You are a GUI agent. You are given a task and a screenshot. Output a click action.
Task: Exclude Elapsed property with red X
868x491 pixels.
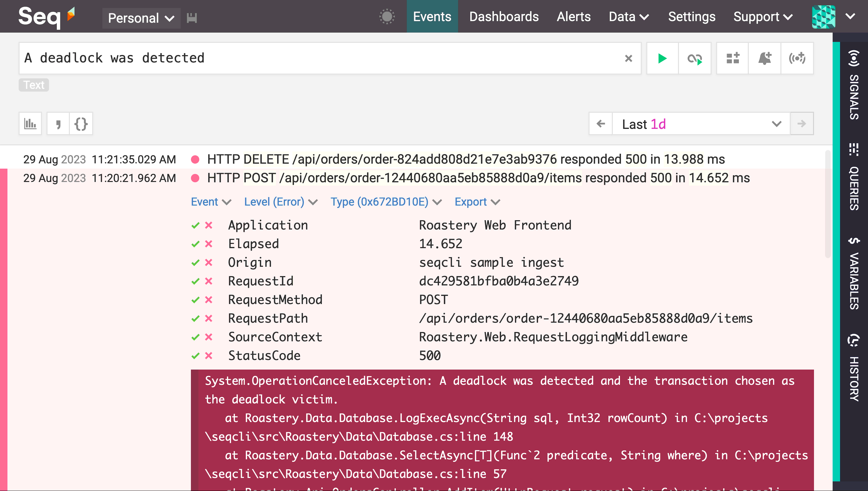click(209, 244)
